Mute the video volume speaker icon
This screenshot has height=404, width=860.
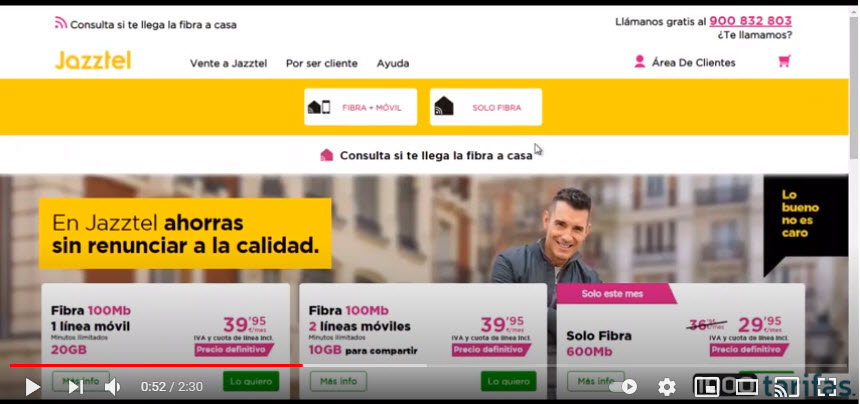tap(112, 387)
